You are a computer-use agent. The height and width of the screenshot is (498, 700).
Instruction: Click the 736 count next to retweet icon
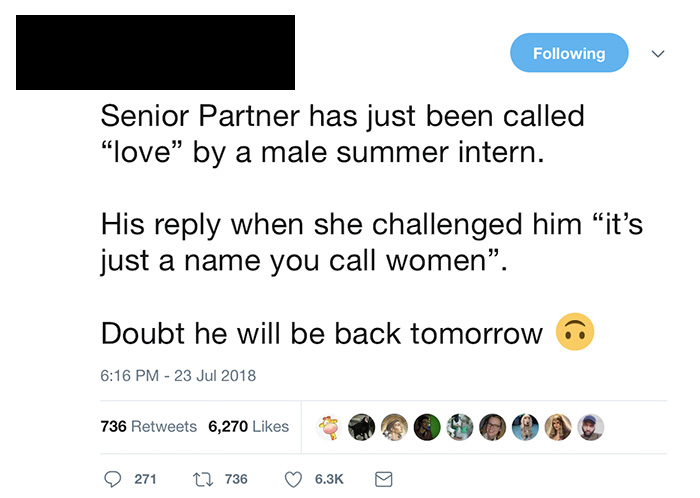coord(236,479)
